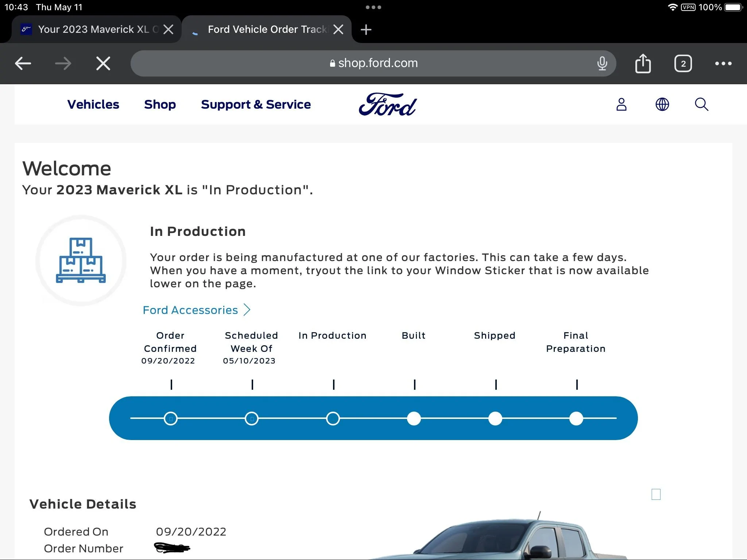The image size is (747, 560).
Task: Tap the VPN status indicator
Action: click(x=688, y=7)
